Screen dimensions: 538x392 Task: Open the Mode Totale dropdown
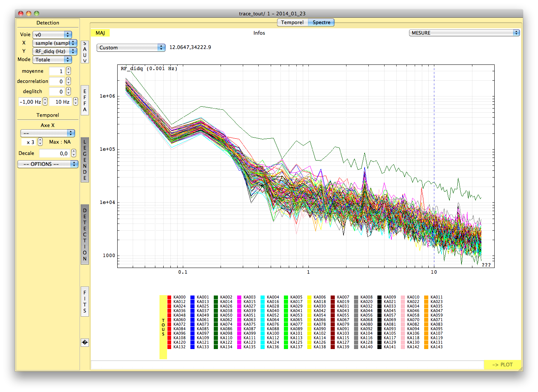click(x=52, y=60)
